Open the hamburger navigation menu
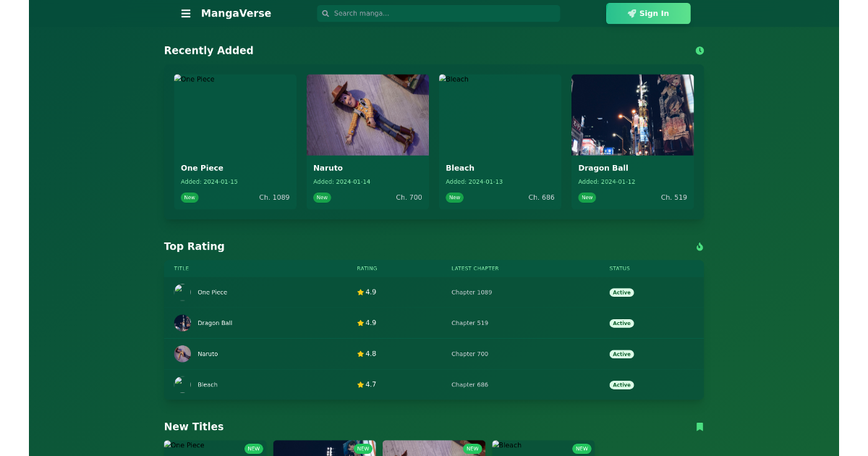The width and height of the screenshot is (868, 456). [x=186, y=13]
